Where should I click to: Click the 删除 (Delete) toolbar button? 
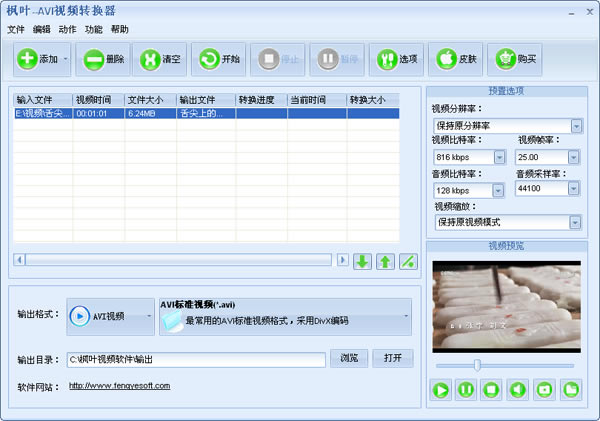click(x=102, y=60)
